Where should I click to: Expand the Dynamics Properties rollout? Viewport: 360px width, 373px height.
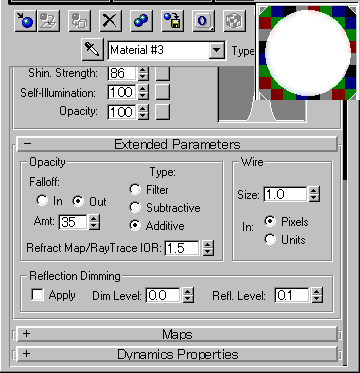pyautogui.click(x=177, y=354)
